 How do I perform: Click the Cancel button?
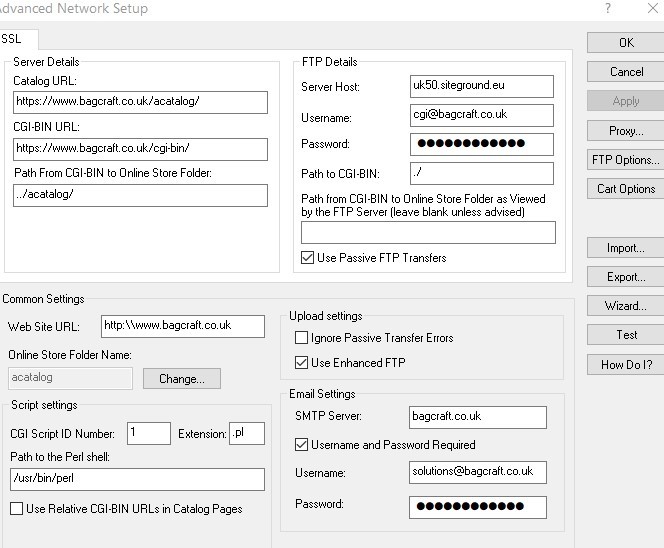point(626,72)
